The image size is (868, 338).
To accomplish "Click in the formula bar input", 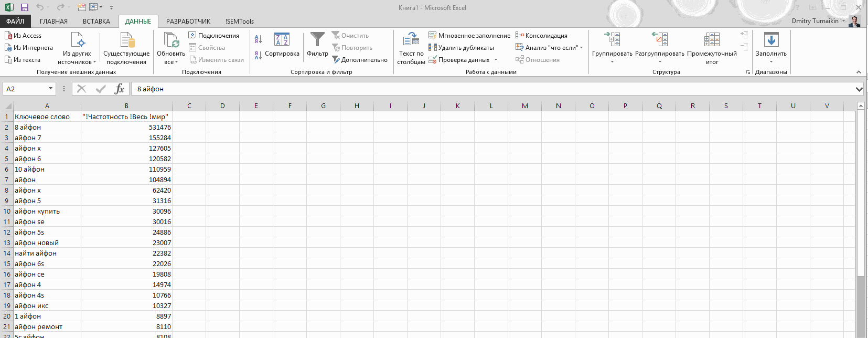I will [492, 89].
